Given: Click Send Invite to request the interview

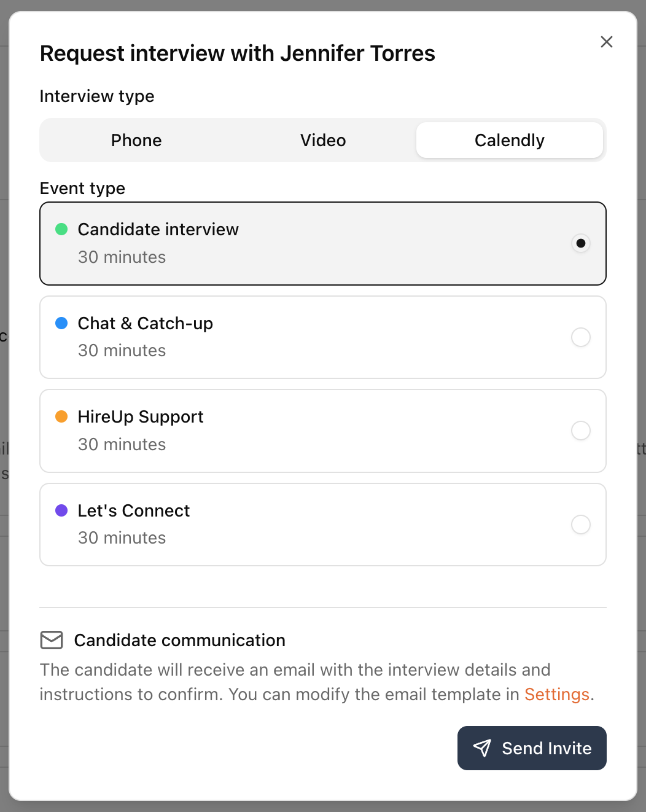Looking at the screenshot, I should (532, 748).
